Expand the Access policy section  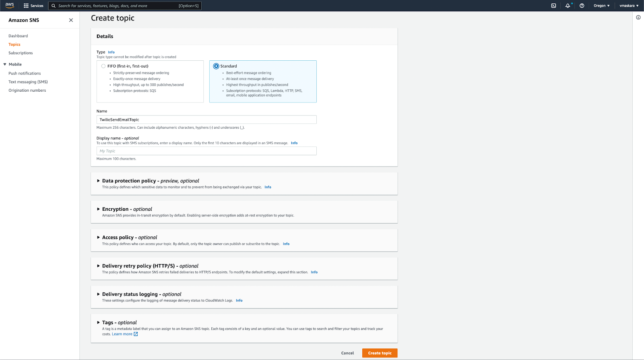coord(98,237)
